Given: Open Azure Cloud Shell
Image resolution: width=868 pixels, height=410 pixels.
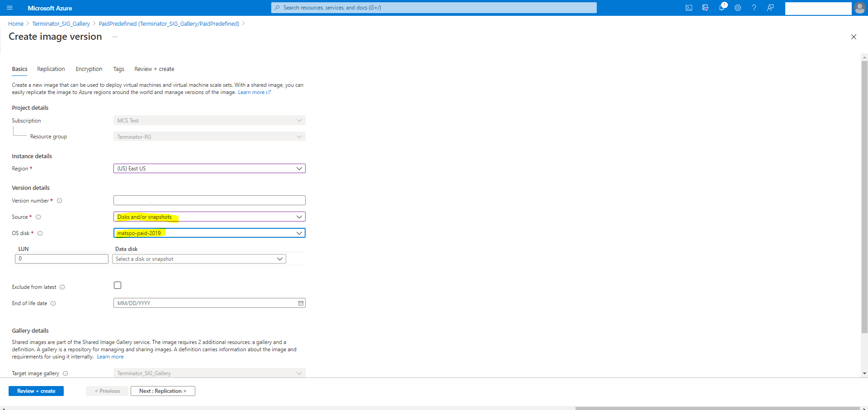Looking at the screenshot, I should point(689,8).
